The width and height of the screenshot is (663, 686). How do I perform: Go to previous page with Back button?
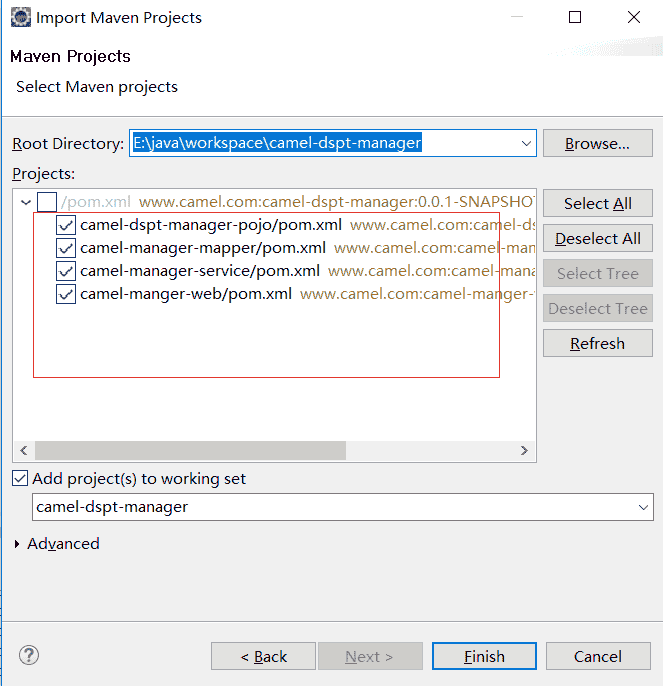[x=263, y=656]
